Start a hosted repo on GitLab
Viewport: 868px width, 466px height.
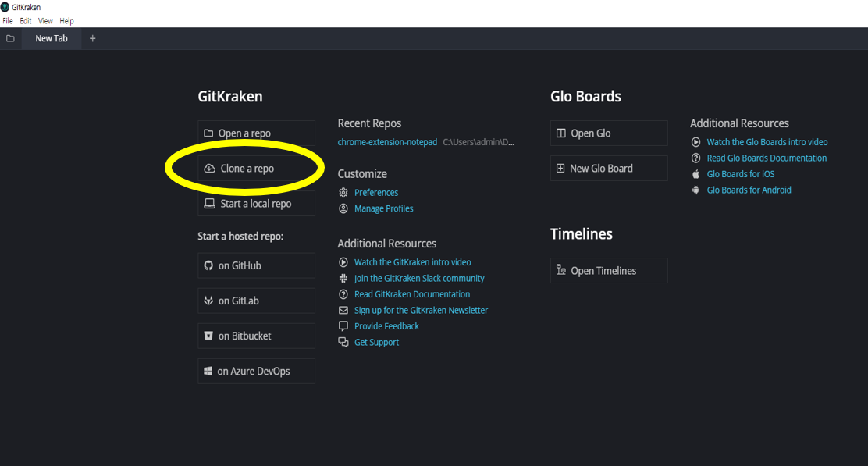(256, 301)
